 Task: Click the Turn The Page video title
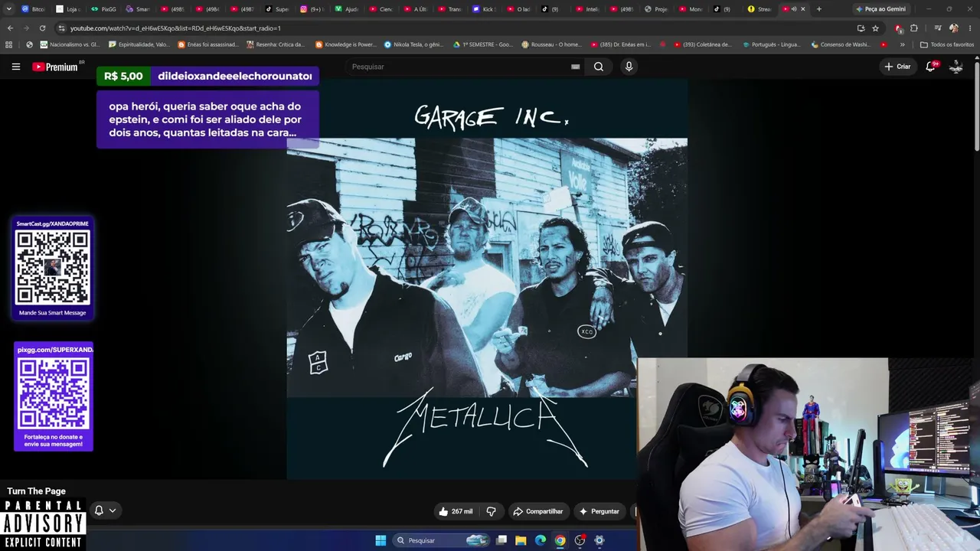click(x=37, y=491)
